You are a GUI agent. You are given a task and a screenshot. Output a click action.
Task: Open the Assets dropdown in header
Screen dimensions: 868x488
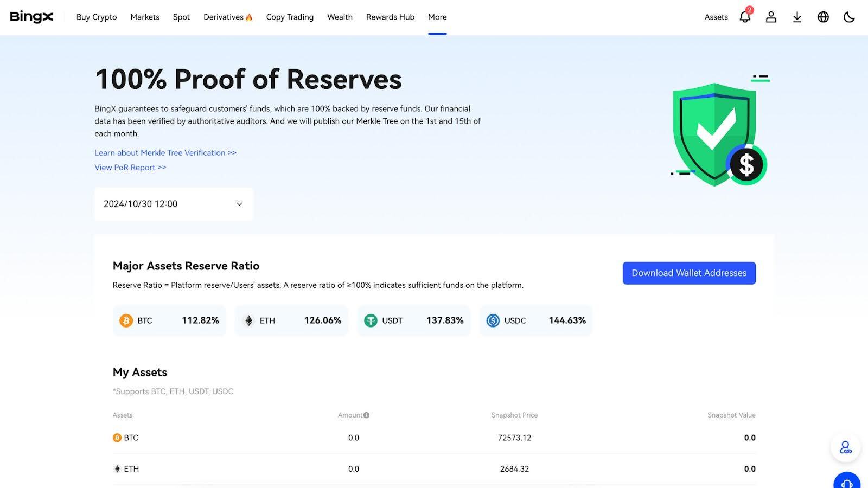[716, 17]
